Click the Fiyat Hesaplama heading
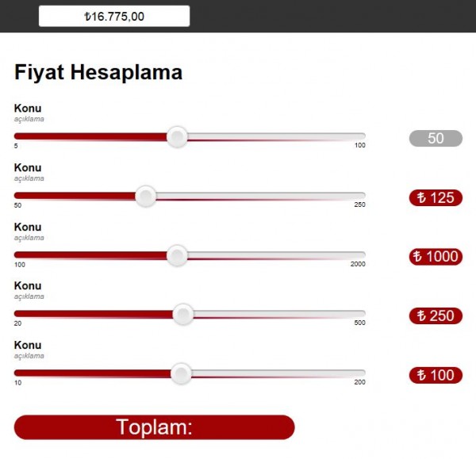 pos(98,73)
